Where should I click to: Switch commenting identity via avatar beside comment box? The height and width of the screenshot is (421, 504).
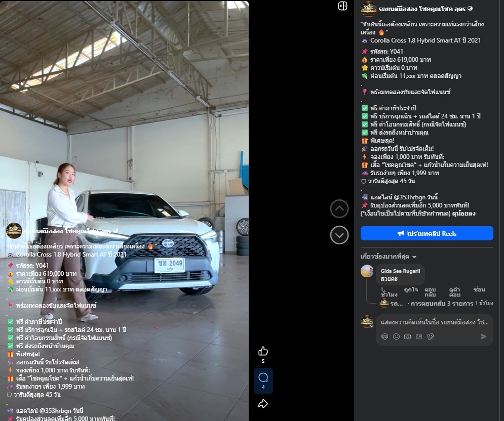click(x=367, y=322)
